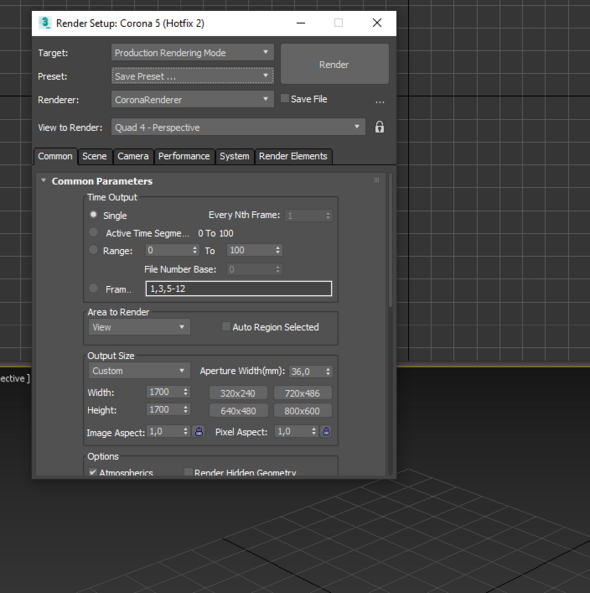590x593 pixels.
Task: Click the Height value field
Action: (165, 410)
